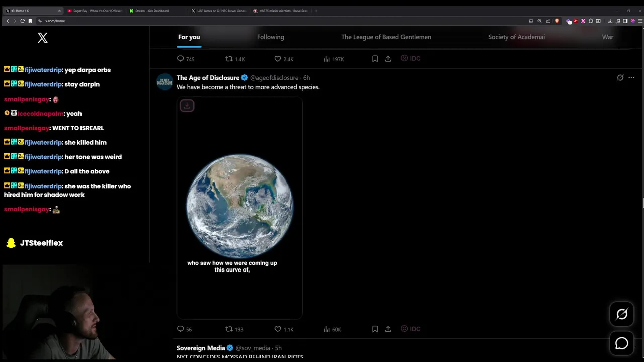
Task: Like The Age of Disclosure post
Action: [284, 329]
